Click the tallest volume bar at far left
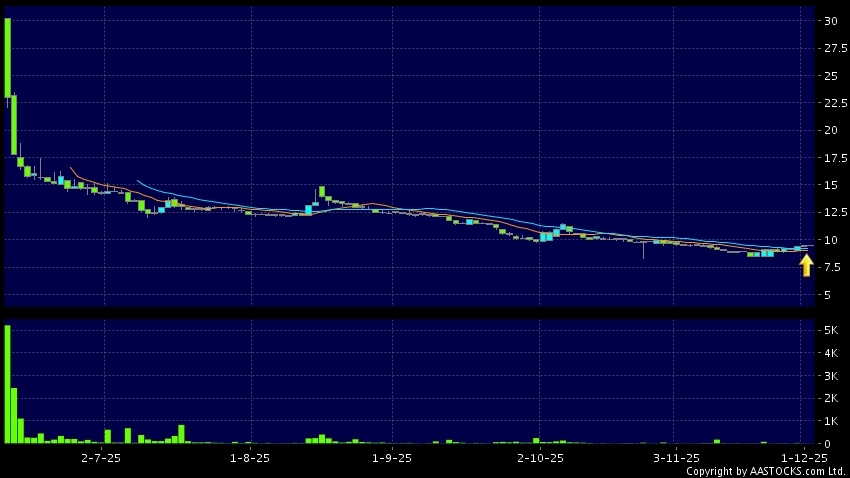 7,384
